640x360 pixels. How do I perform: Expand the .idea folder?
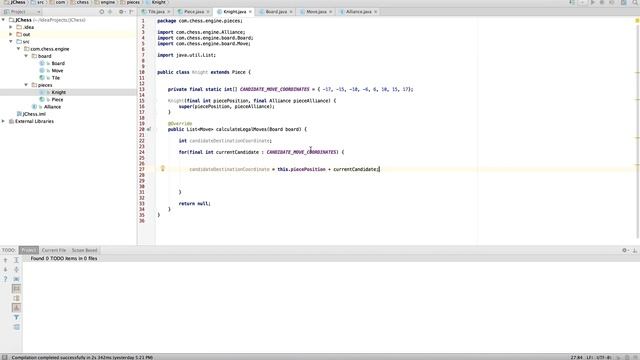tap(11, 27)
